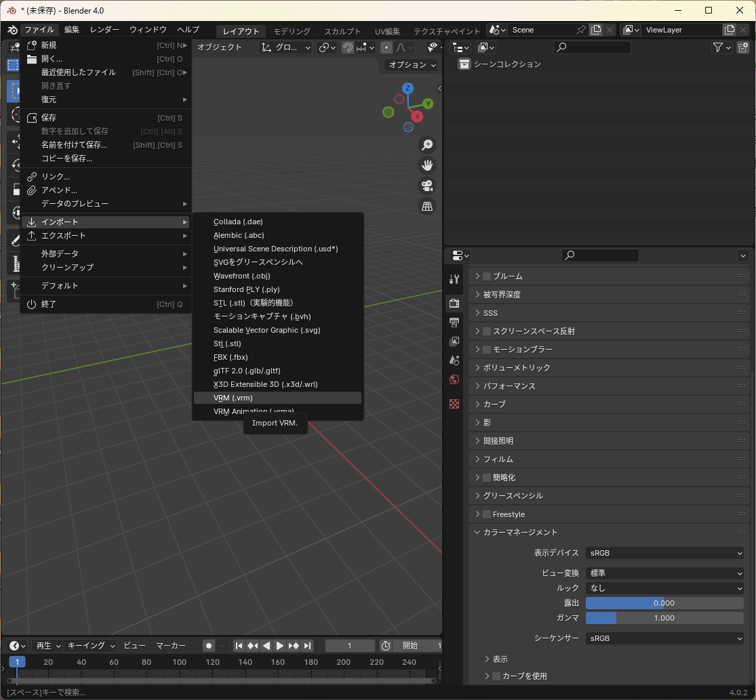Click the snapping magnet icon
This screenshot has width=756, height=700.
(348, 47)
